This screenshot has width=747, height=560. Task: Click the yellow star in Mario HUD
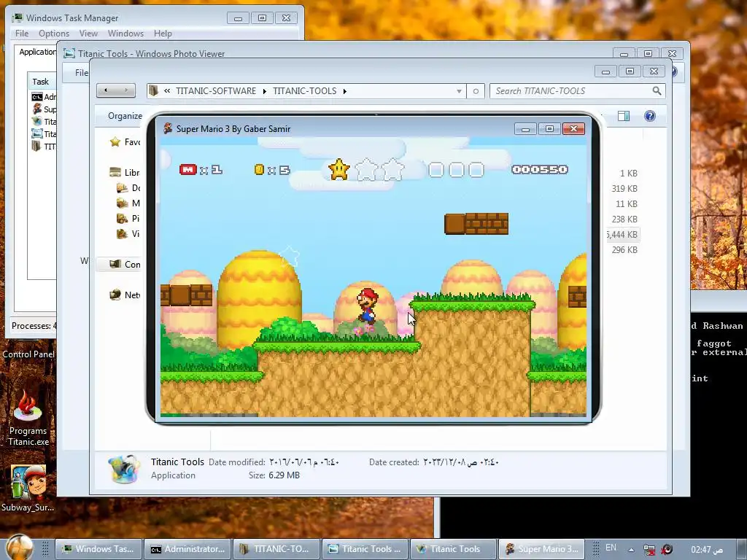click(339, 169)
